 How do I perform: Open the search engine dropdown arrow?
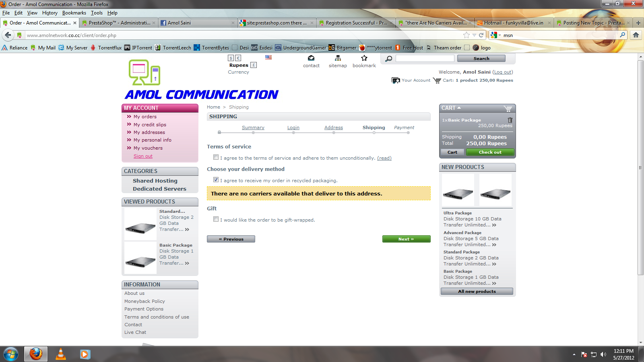[x=500, y=35]
